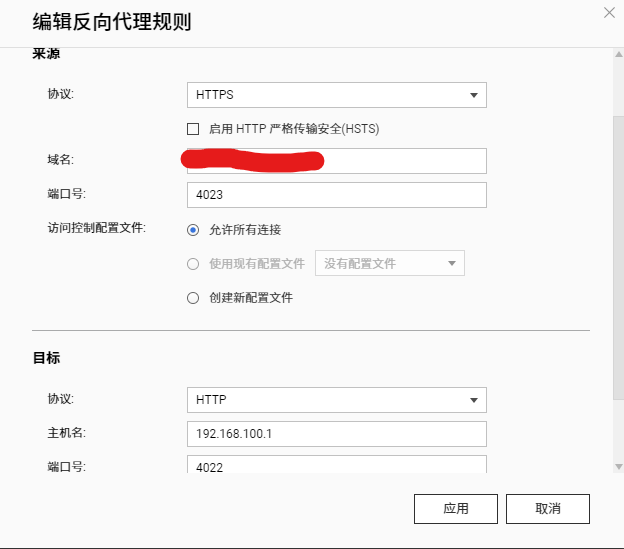Screen dimensions: 624x549
Task: Click the arrow on the HTTPS protocol selector
Action: point(473,95)
